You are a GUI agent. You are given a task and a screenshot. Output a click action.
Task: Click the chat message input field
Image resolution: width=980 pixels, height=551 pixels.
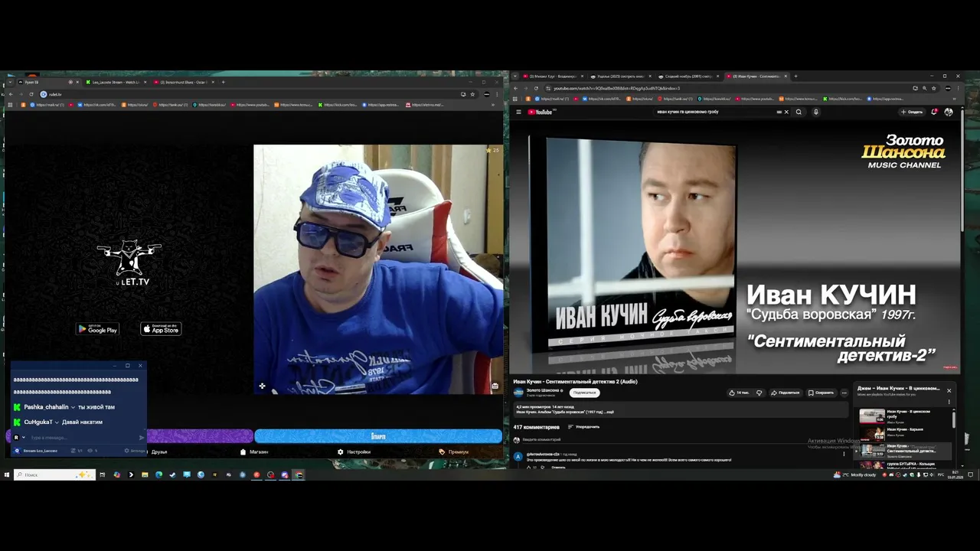tap(83, 438)
